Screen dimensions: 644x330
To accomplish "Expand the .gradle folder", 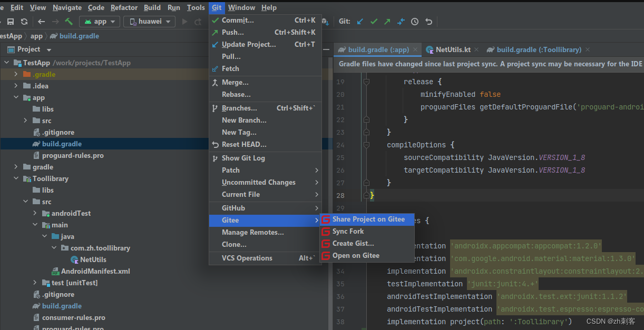I will click(x=16, y=74).
